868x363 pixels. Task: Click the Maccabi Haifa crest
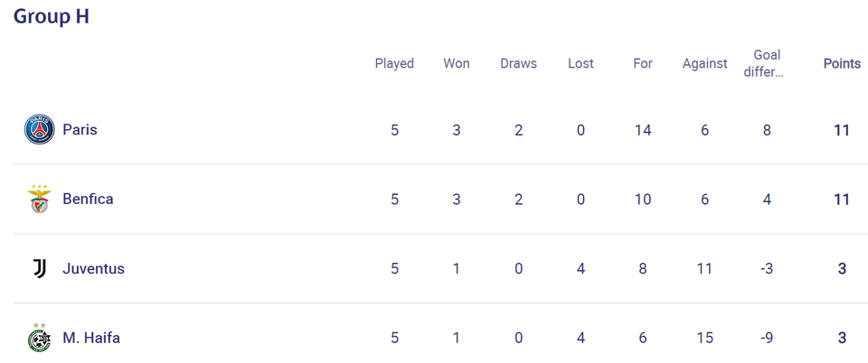pos(39,338)
